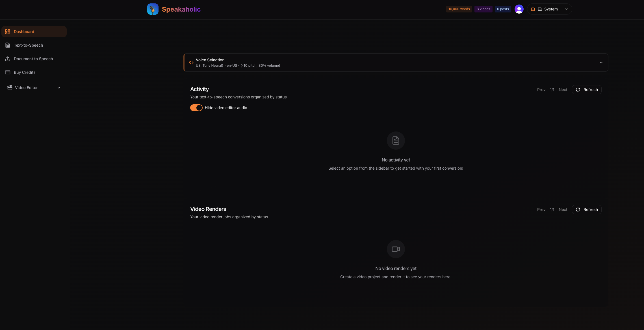The width and height of the screenshot is (644, 330).
Task: Click the empty activity document icon
Action: (x=396, y=141)
